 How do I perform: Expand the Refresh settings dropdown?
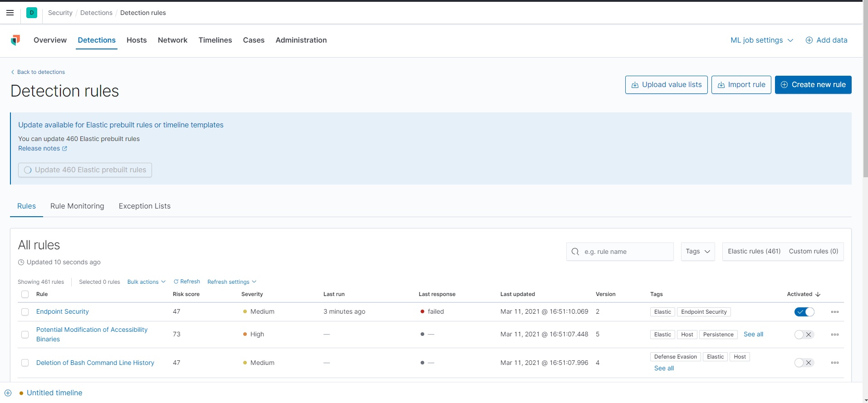pyautogui.click(x=232, y=282)
